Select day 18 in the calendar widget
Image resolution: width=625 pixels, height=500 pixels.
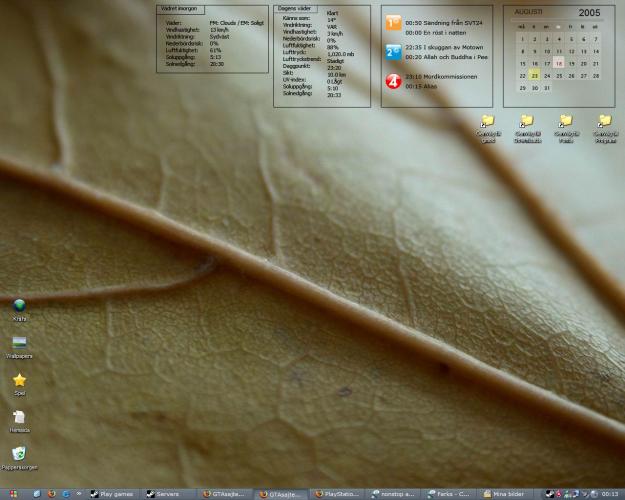pyautogui.click(x=559, y=63)
